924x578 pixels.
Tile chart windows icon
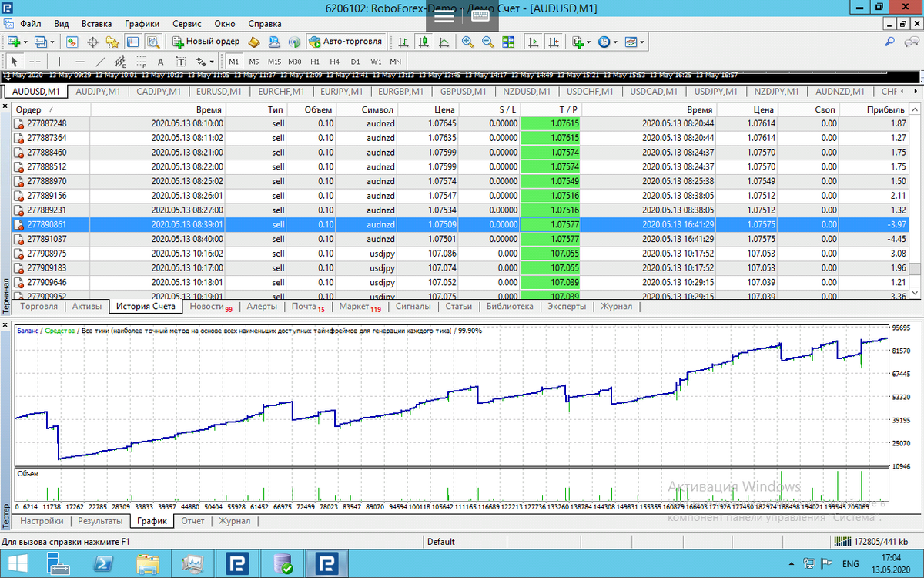coord(508,42)
